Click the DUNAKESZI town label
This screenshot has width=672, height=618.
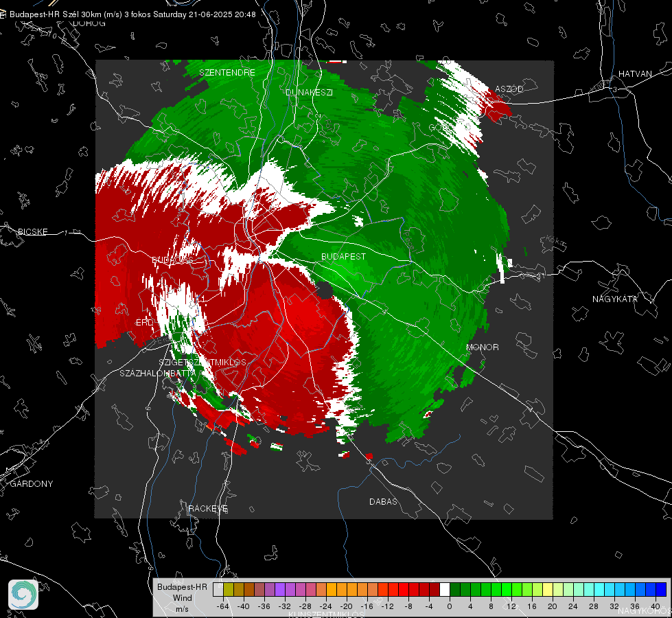click(309, 92)
